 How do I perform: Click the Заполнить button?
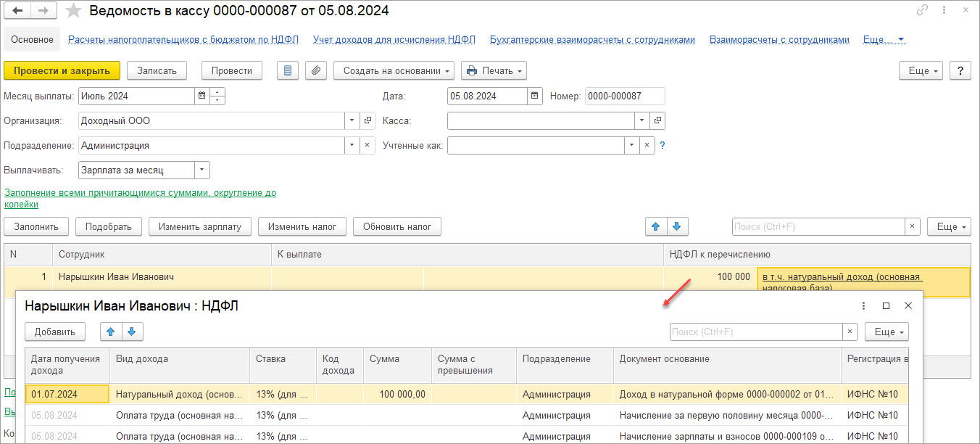(x=36, y=226)
